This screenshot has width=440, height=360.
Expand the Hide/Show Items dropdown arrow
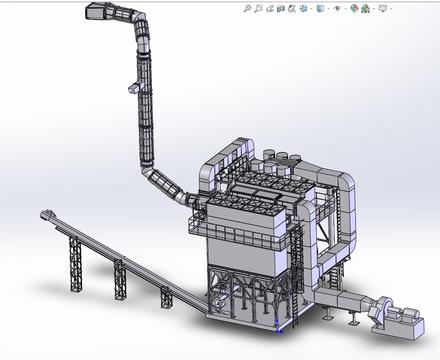346,9
